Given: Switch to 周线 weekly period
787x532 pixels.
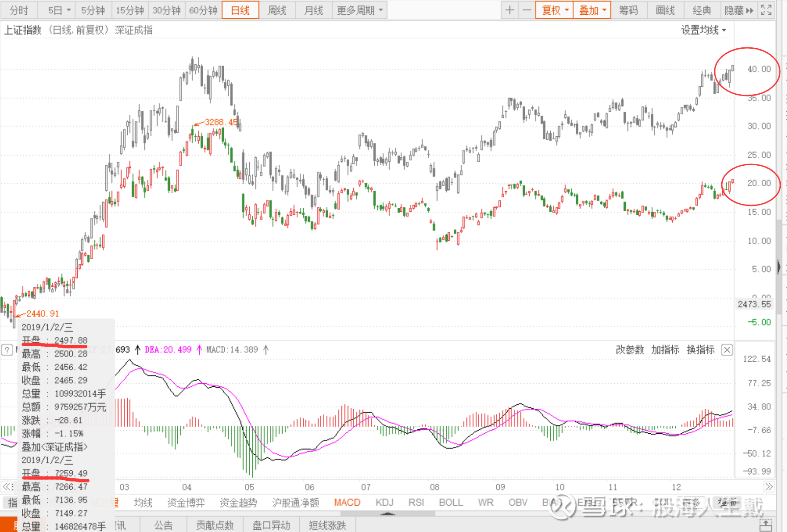Looking at the screenshot, I should point(277,10).
